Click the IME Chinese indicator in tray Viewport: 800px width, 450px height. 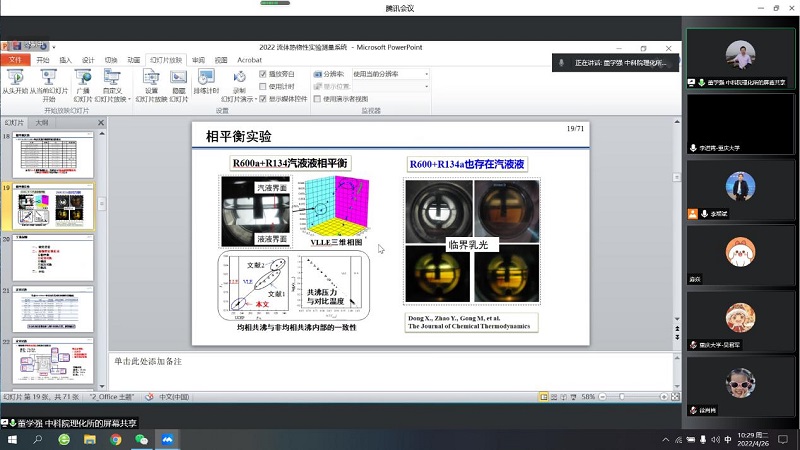click(x=728, y=440)
